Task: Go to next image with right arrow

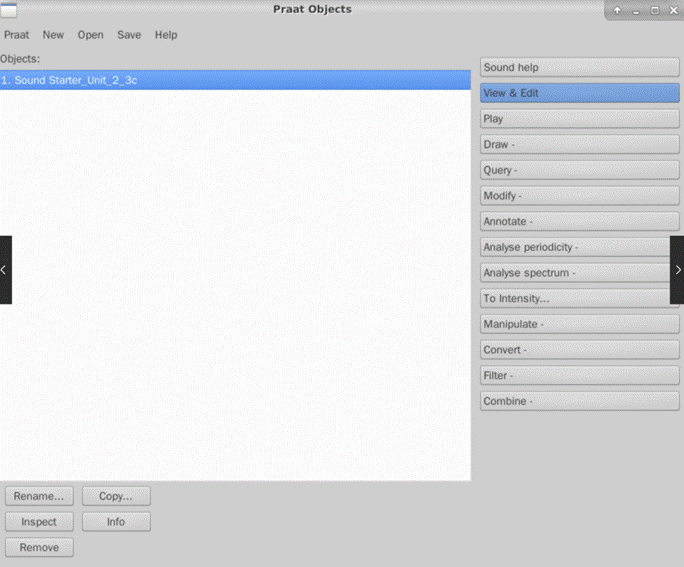Action: 677,270
